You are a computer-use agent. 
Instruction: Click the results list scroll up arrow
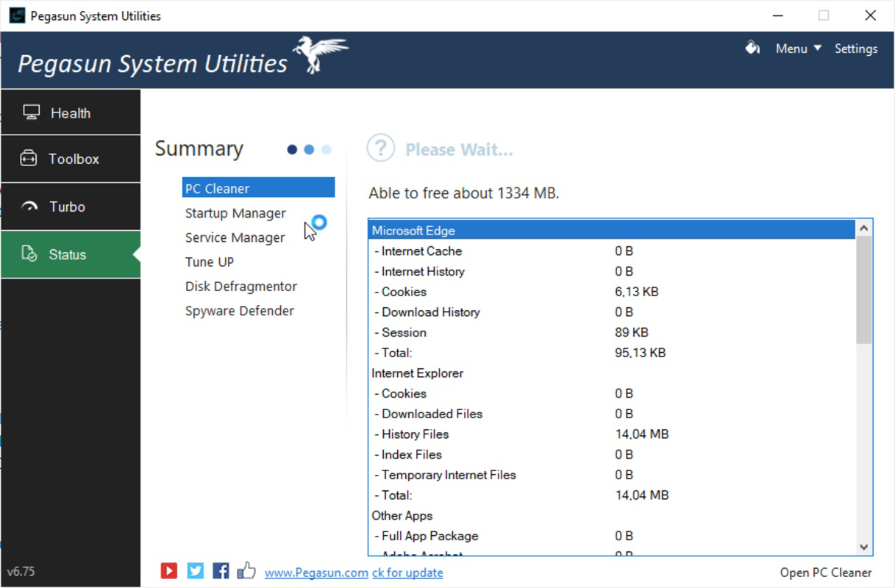(864, 229)
